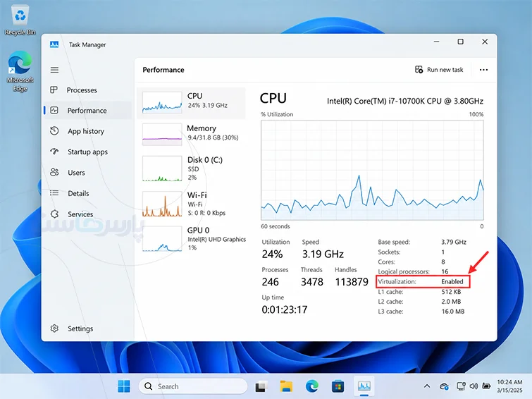Click the Startup apps gauge icon
Image resolution: width=532 pixels, height=399 pixels.
tap(54, 152)
